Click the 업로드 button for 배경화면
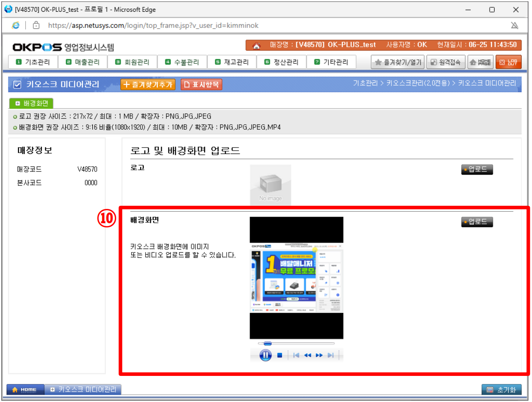The height and width of the screenshot is (402, 532). point(477,222)
